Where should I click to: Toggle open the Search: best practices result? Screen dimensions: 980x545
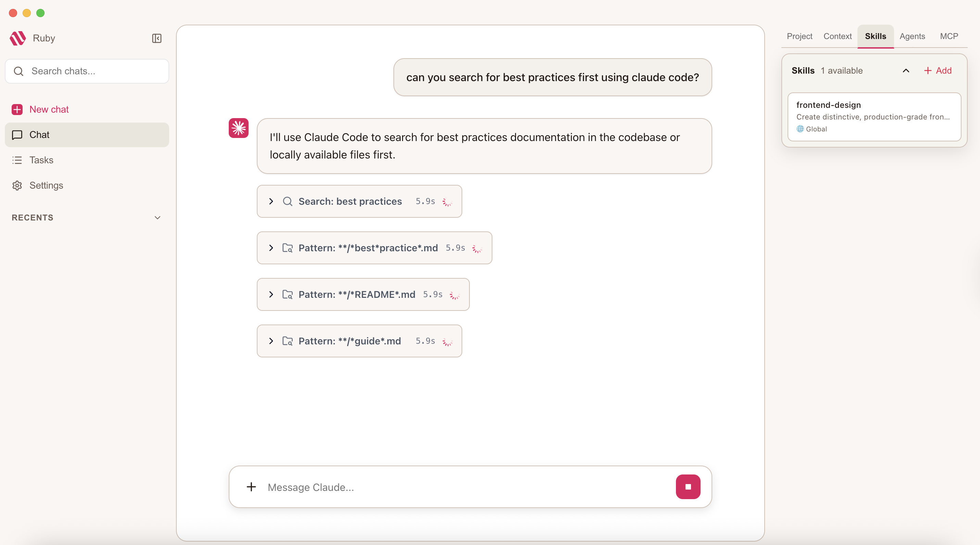(x=271, y=201)
